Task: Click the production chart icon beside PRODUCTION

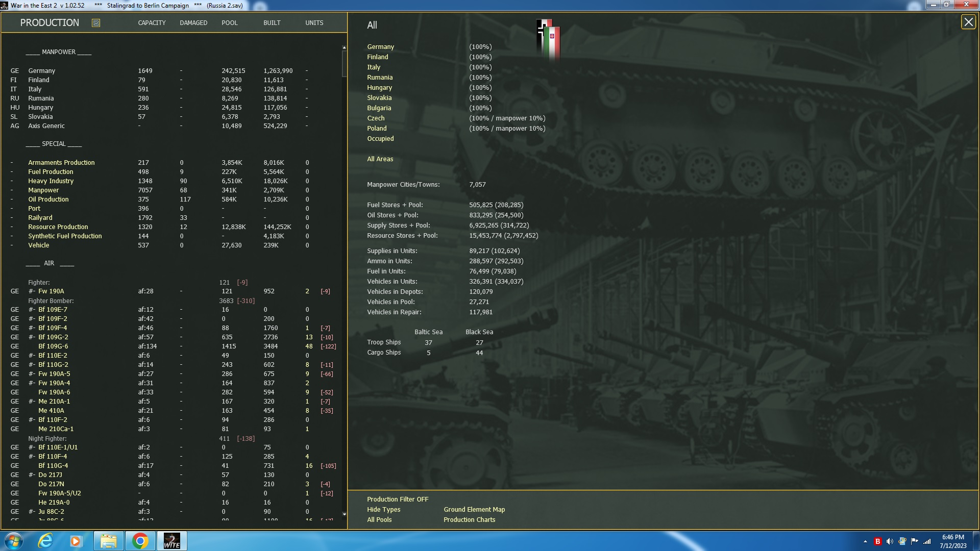Action: (95, 23)
